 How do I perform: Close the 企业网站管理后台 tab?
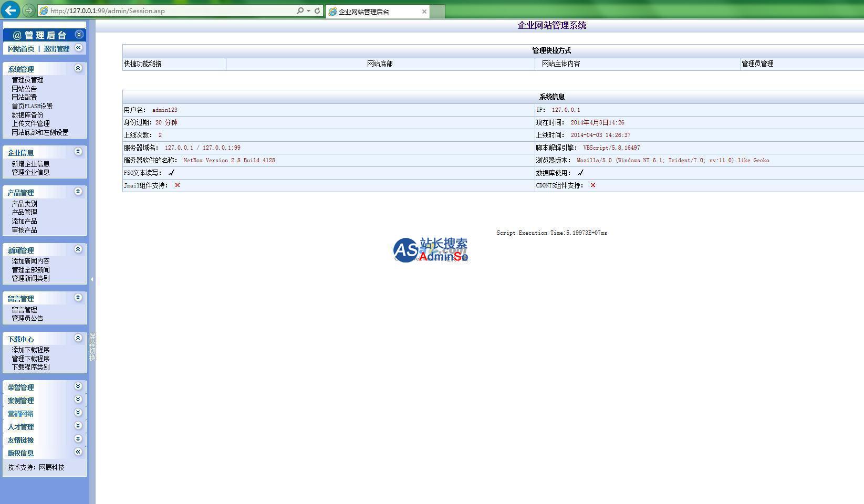click(x=424, y=12)
